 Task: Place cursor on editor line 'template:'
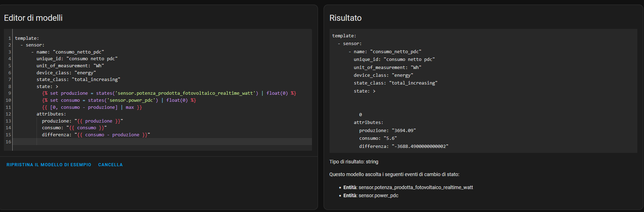pyautogui.click(x=27, y=38)
